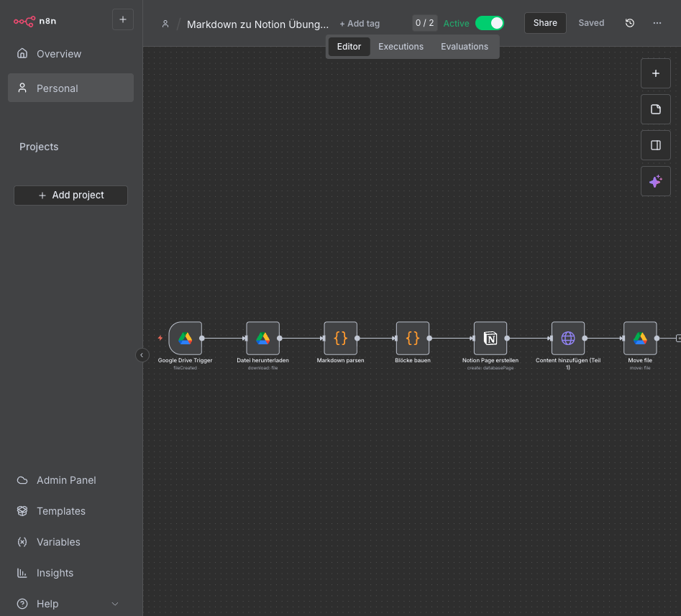The image size is (681, 616).
Task: Click the plus button next to n8n logo
Action: (123, 19)
